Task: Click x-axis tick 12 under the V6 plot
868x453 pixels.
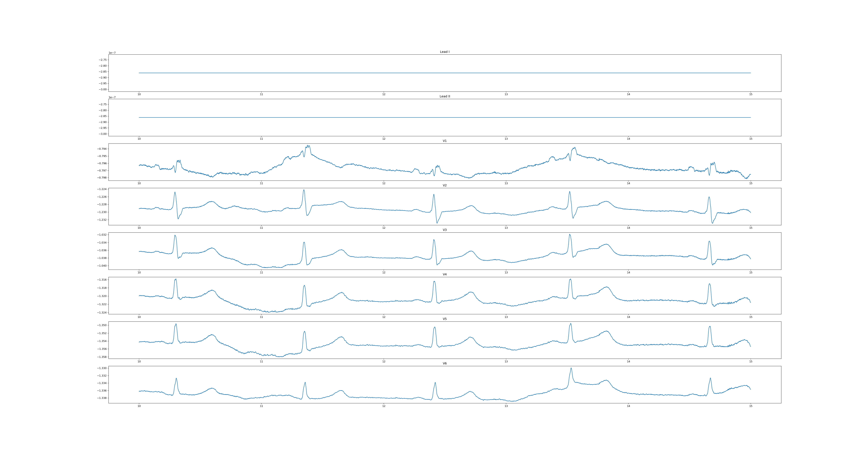Action: click(x=384, y=406)
